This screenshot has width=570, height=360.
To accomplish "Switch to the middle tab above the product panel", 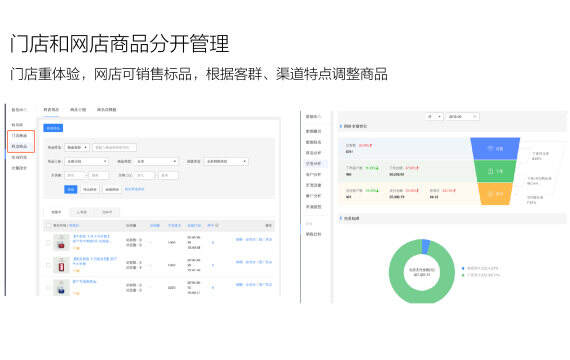I will [x=78, y=109].
